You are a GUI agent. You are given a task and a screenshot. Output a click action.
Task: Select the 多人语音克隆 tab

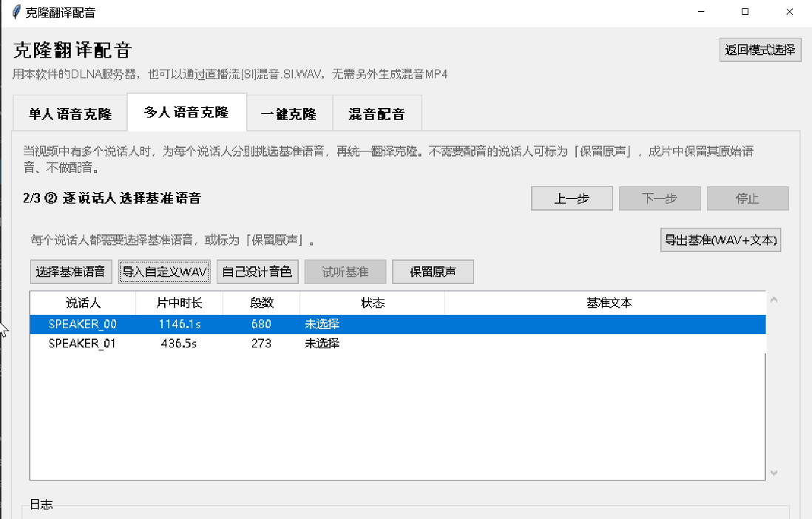186,112
